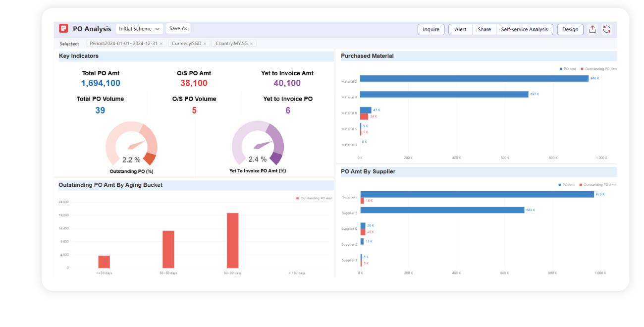Select the Share option
Screen dimensions: 644x327
click(x=484, y=29)
